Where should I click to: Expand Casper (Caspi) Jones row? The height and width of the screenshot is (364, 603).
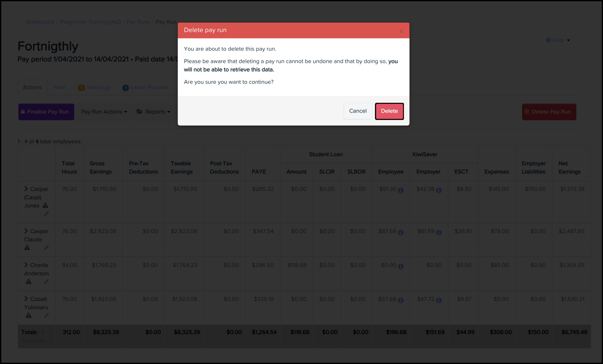(x=26, y=189)
